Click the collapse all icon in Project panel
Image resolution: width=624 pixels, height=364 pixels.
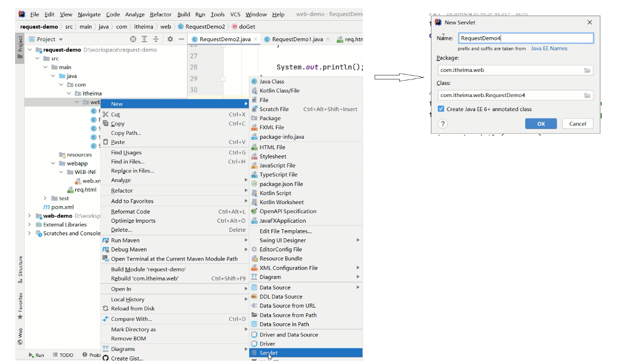(x=156, y=39)
